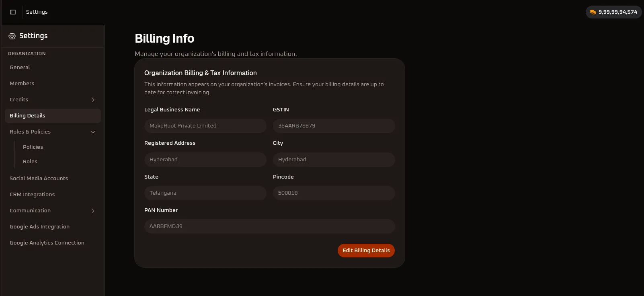Click the PAN Number field

(x=270, y=226)
